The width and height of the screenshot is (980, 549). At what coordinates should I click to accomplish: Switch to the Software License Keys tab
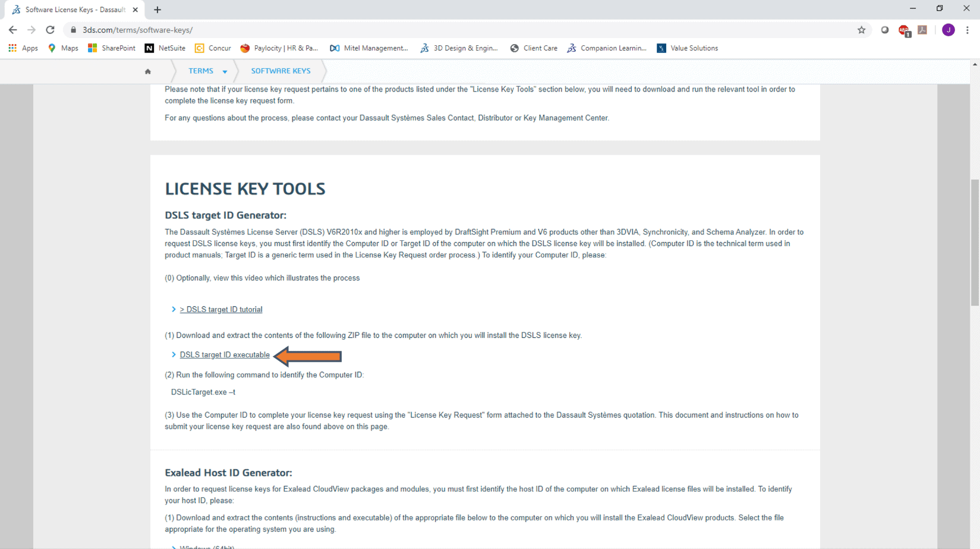[x=75, y=10]
